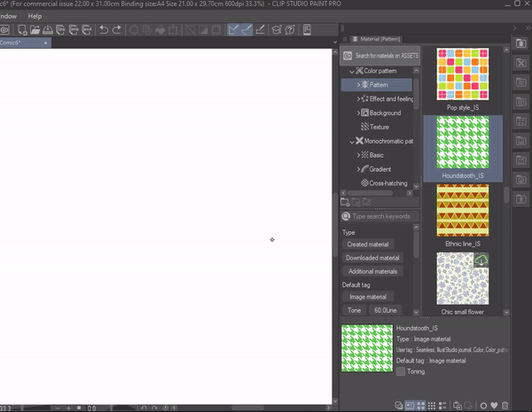Image resolution: width=532 pixels, height=412 pixels.
Task: Toggle the Created material filter tag
Action: 368,245
